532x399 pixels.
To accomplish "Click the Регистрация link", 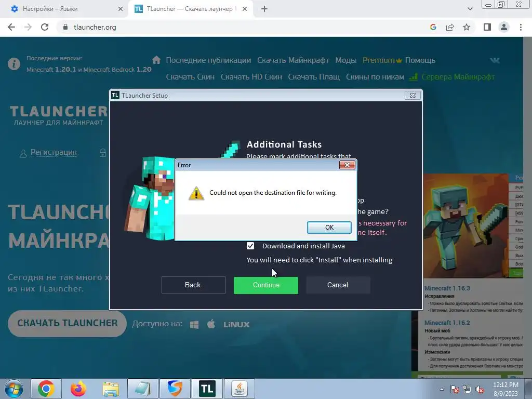I will tap(54, 152).
